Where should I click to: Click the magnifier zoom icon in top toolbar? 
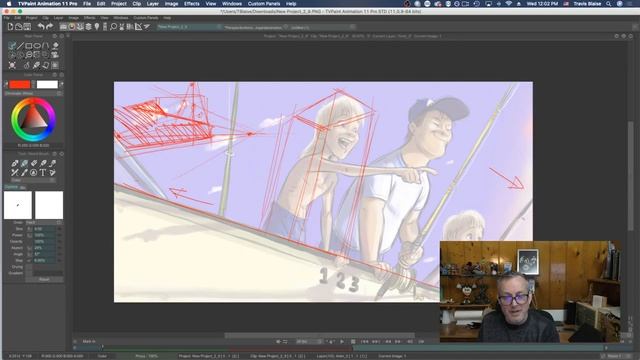coord(113,27)
